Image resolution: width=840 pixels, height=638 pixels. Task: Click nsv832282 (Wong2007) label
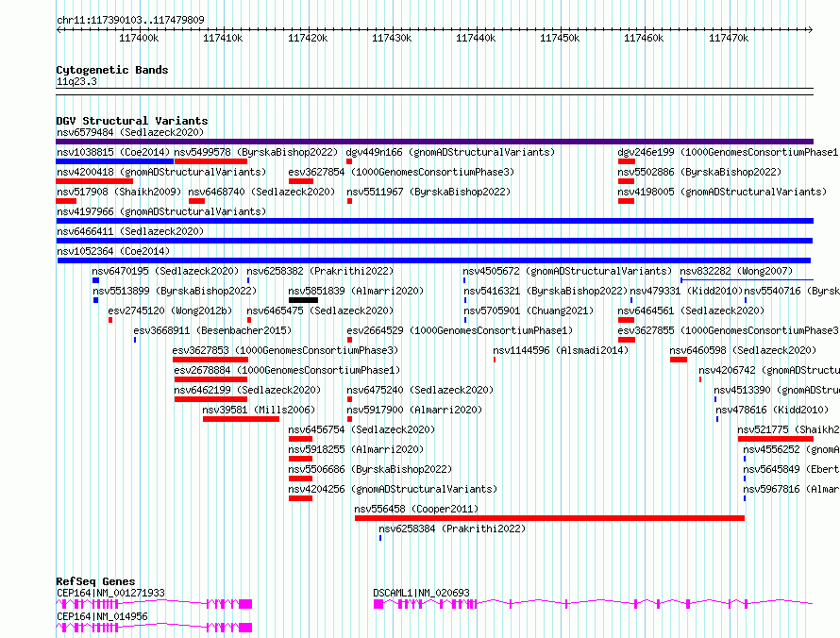pyautogui.click(x=736, y=271)
